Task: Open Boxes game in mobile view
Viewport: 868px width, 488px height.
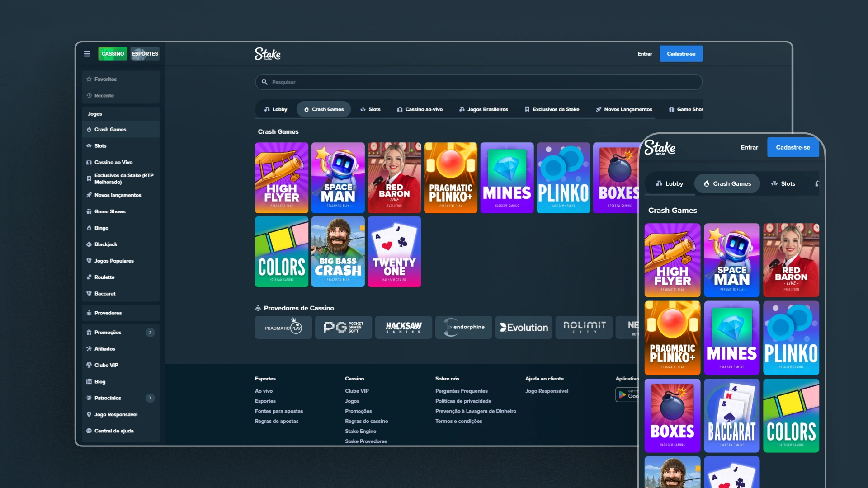Action: [673, 416]
